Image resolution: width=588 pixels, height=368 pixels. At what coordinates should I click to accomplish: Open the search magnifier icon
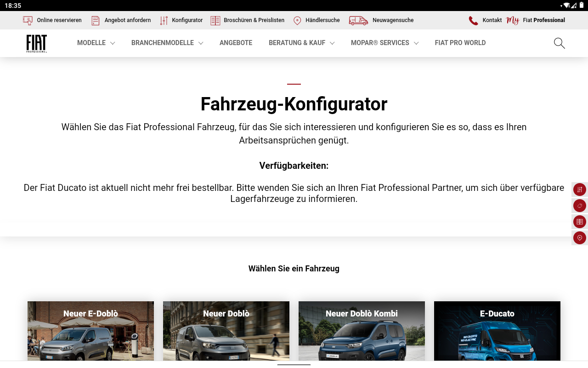coord(559,43)
